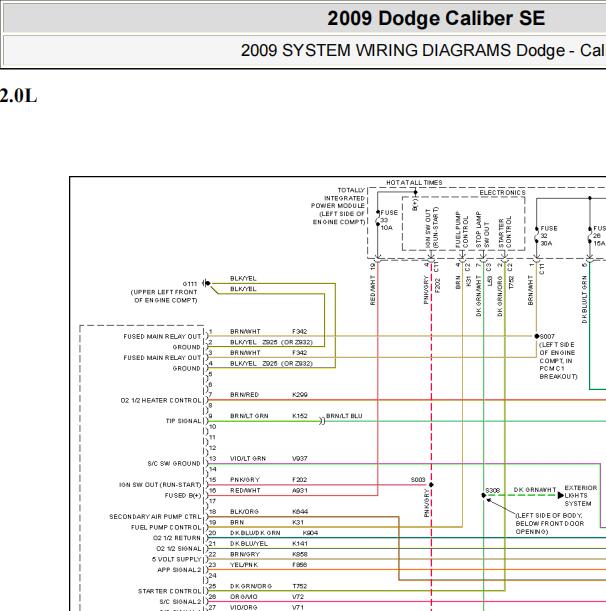Select the 'FUSE 32 30A' label
606x611 pixels.
coord(549,236)
